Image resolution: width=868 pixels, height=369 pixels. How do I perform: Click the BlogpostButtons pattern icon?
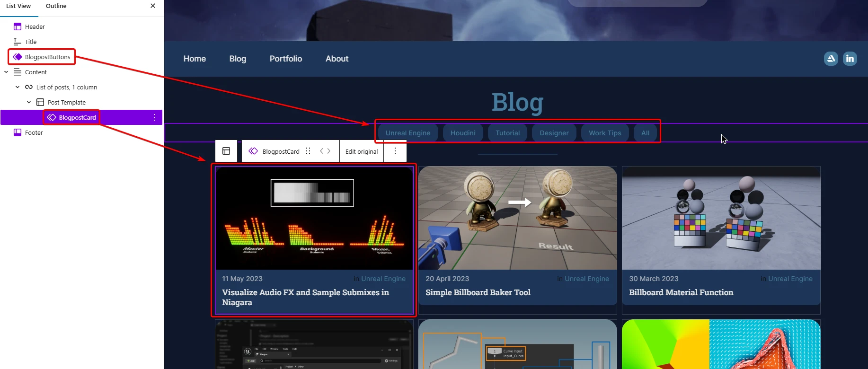[x=18, y=57]
